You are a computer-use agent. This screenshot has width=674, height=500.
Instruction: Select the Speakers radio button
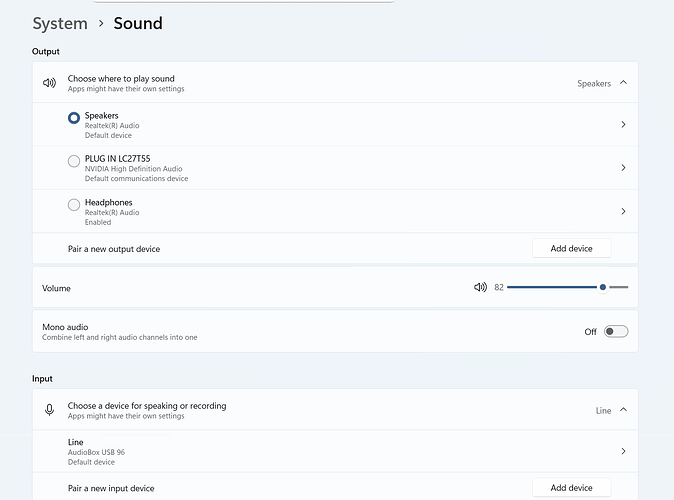(74, 118)
